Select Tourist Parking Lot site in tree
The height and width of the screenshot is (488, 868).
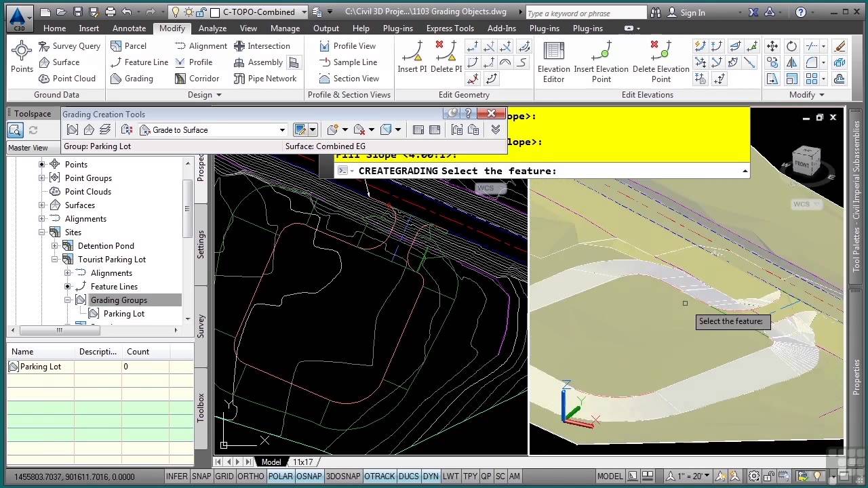coord(111,259)
